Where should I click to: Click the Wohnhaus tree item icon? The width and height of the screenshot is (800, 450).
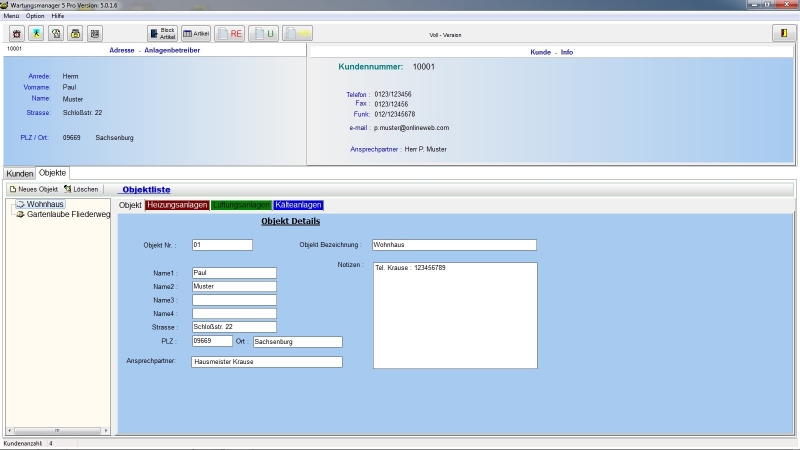20,204
